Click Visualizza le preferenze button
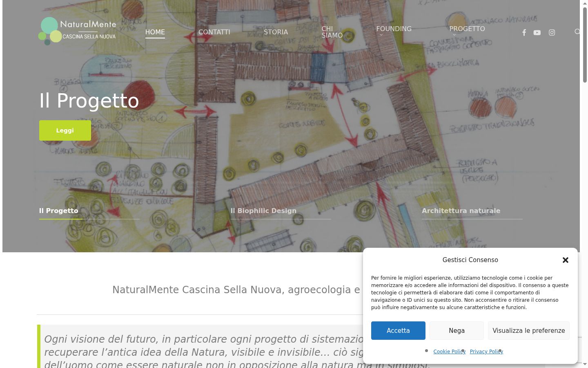588x368 pixels. pyautogui.click(x=529, y=330)
